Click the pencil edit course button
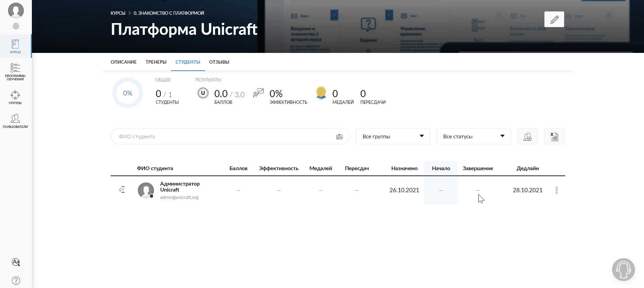The width and height of the screenshot is (644, 288). coord(554,19)
